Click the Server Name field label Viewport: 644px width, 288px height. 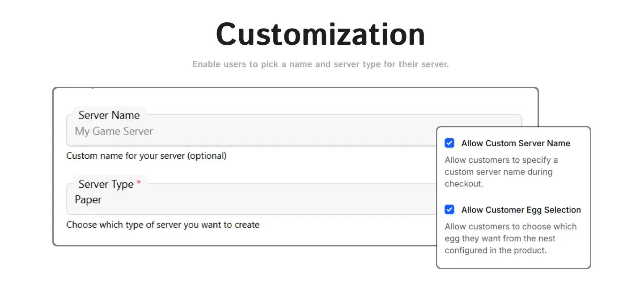click(x=109, y=115)
